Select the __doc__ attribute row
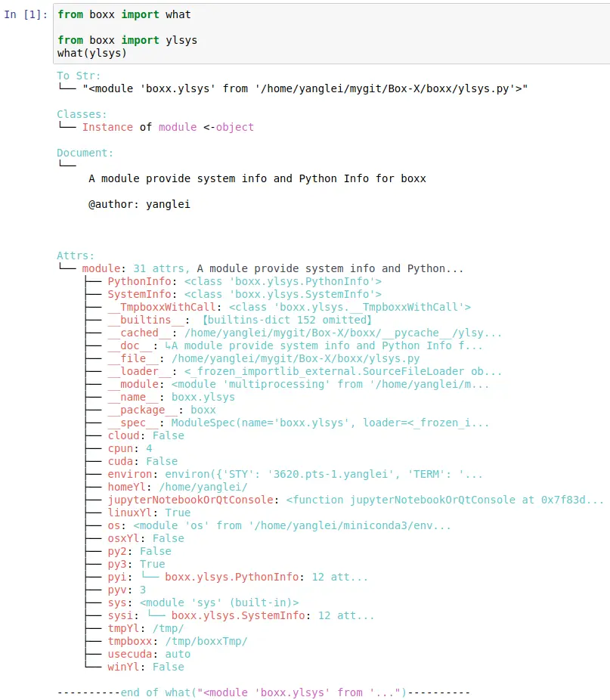Screen dimensions: 610x700 coord(296,345)
